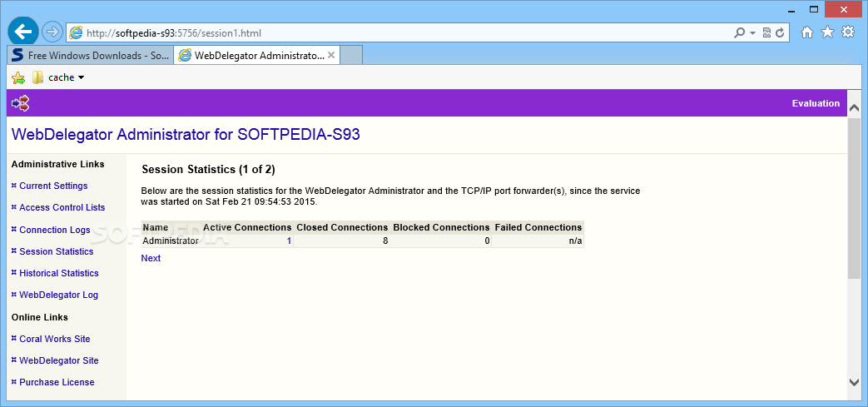The image size is (868, 407).
Task: Visit the Coral Works Site link
Action: 55,339
